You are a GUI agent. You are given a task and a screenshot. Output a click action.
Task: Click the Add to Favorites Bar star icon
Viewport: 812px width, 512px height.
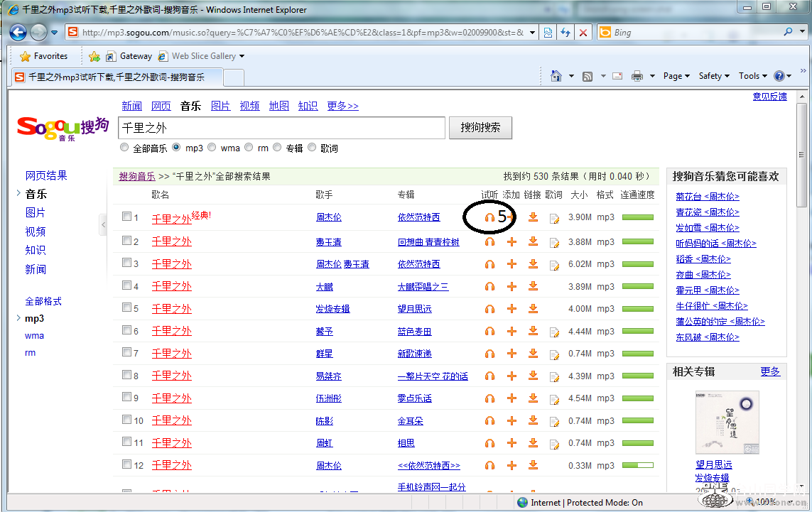pyautogui.click(x=94, y=56)
